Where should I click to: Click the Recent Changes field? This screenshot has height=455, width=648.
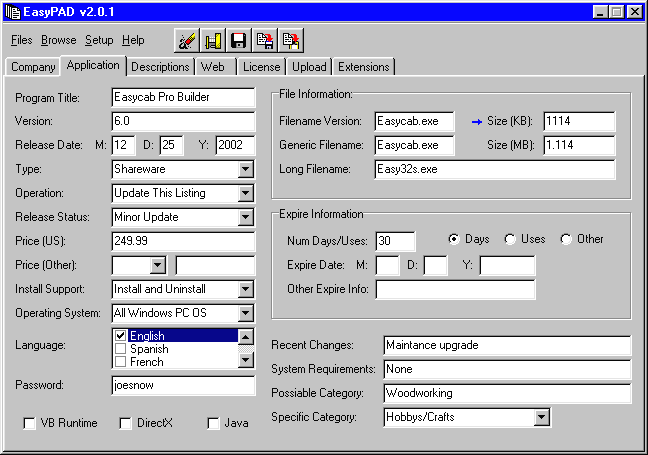pos(507,345)
